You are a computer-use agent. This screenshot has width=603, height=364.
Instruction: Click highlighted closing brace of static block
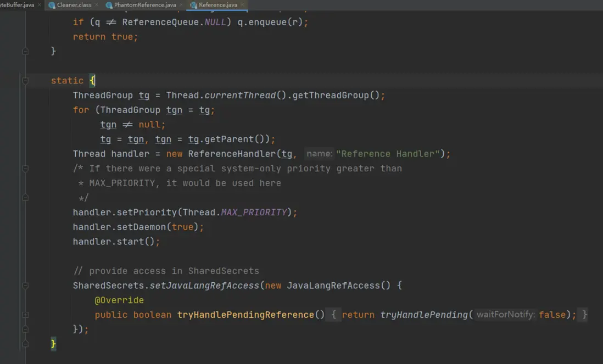pos(53,344)
